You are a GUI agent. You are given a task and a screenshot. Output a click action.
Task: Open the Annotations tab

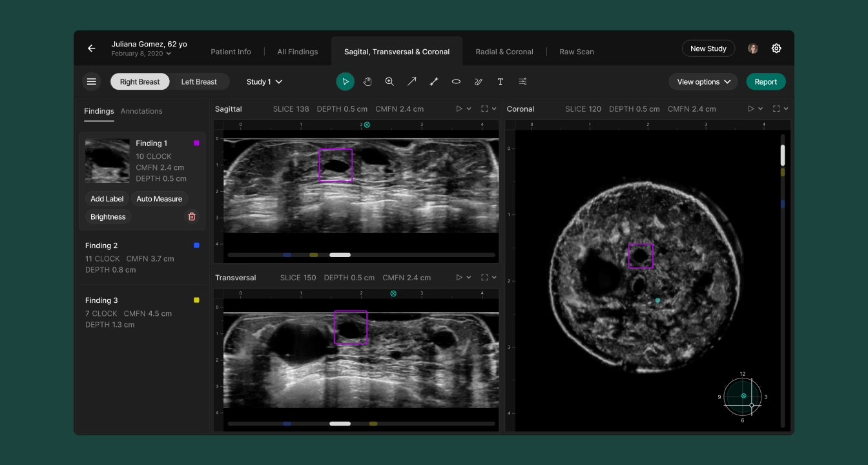[x=141, y=111]
